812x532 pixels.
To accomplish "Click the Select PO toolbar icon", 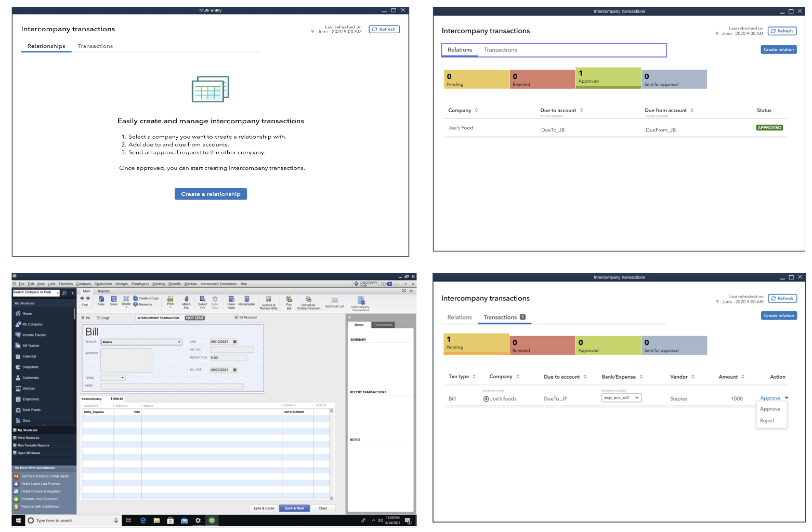I will point(202,302).
